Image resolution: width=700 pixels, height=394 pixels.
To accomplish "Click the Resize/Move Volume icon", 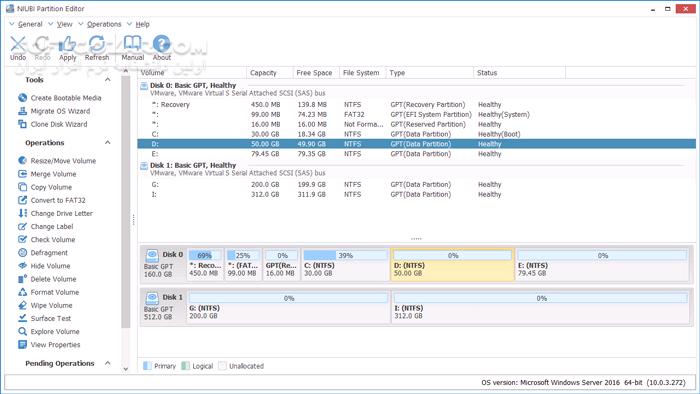I will point(22,161).
